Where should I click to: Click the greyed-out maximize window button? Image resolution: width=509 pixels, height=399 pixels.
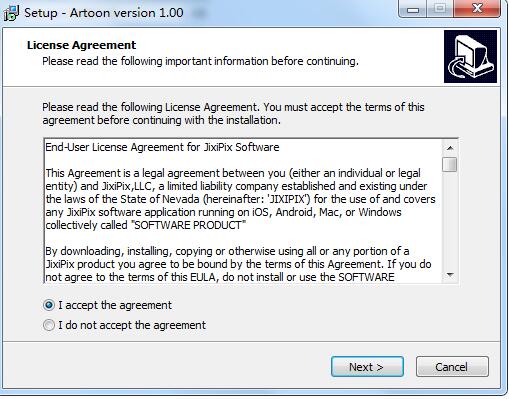tap(440, 9)
